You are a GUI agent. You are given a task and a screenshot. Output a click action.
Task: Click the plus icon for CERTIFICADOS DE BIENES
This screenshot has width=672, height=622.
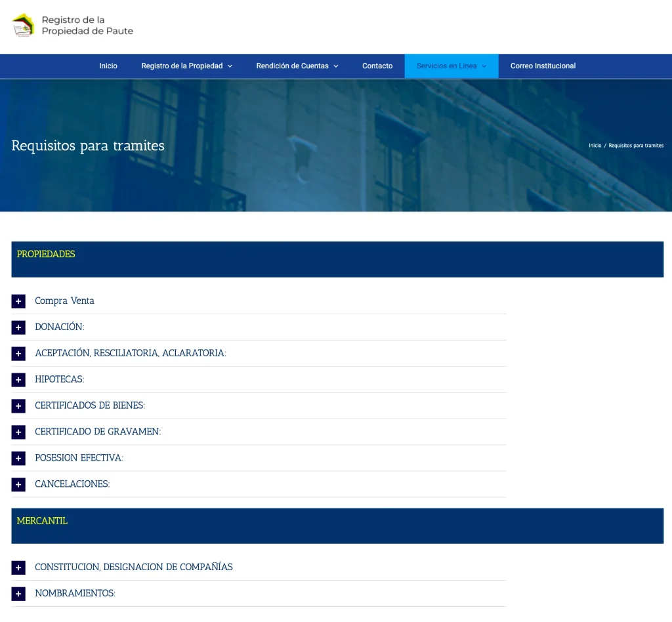point(18,405)
